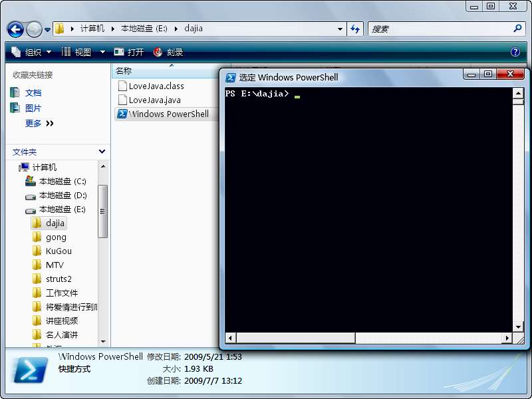Expand the address bar history dropdown

click(340, 29)
